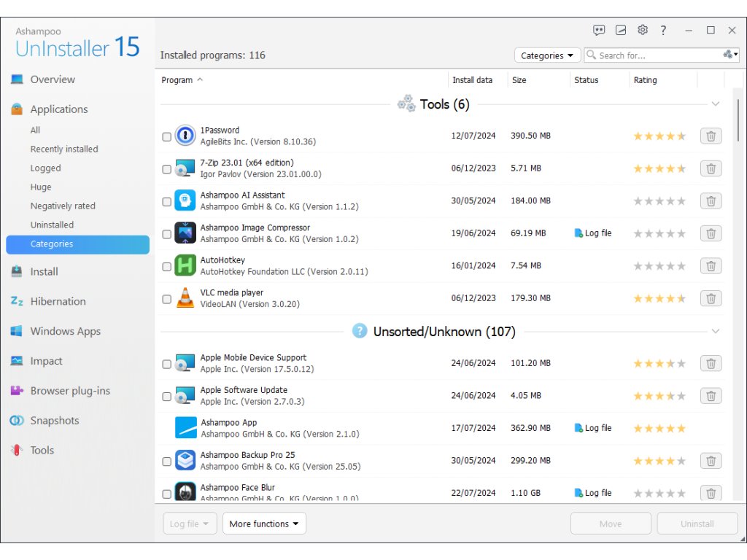Click the Move button
The height and width of the screenshot is (560, 747).
pyautogui.click(x=611, y=524)
